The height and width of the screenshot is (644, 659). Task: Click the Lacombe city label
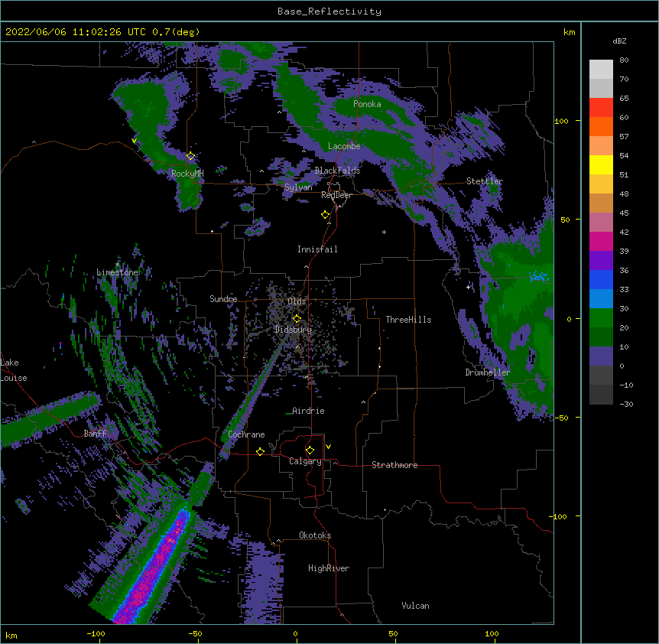click(x=344, y=146)
